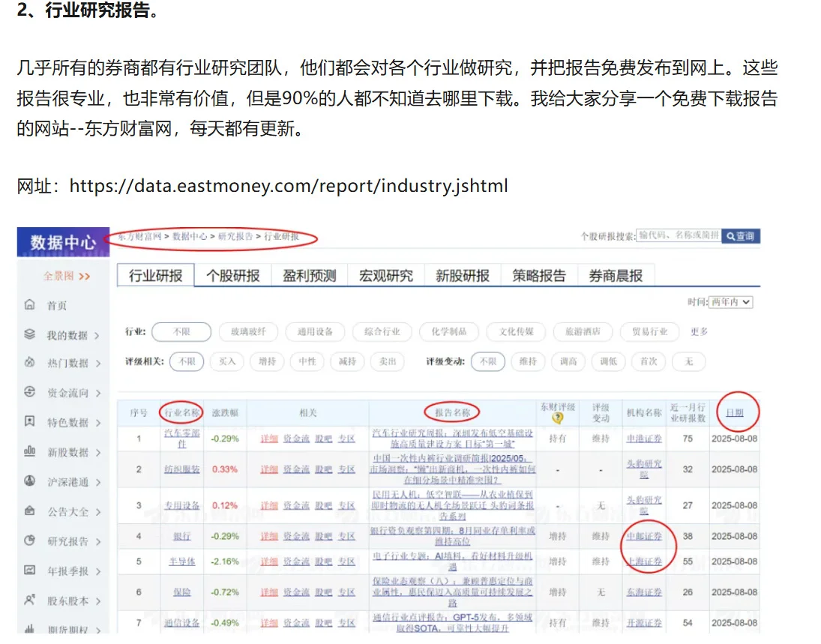Click 详细 link in 银行 row
This screenshot has width=821, height=644.
pyautogui.click(x=269, y=536)
